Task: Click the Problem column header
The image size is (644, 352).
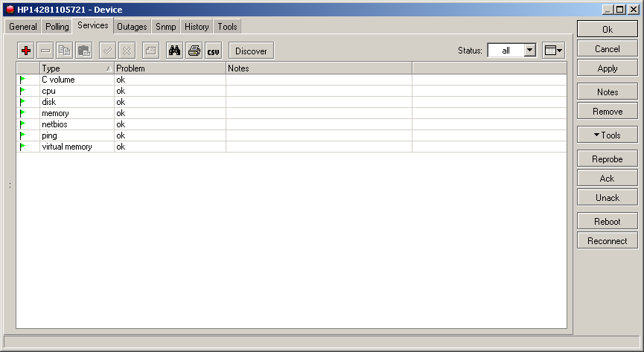Action: (x=170, y=68)
